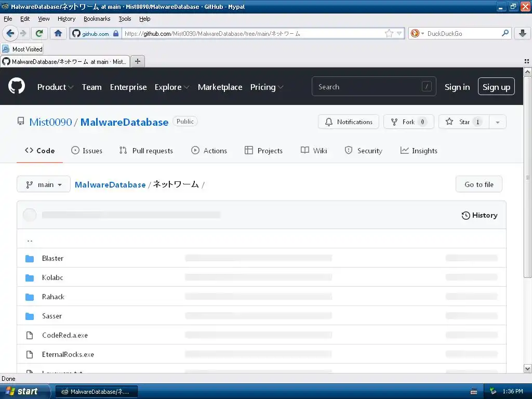Select the Code tab

[x=39, y=151]
